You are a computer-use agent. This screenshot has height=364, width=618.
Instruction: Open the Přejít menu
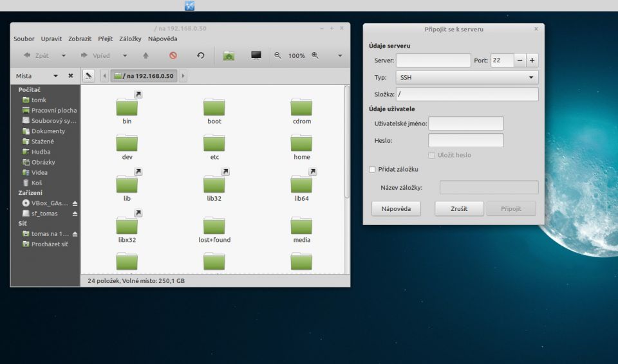[105, 39]
